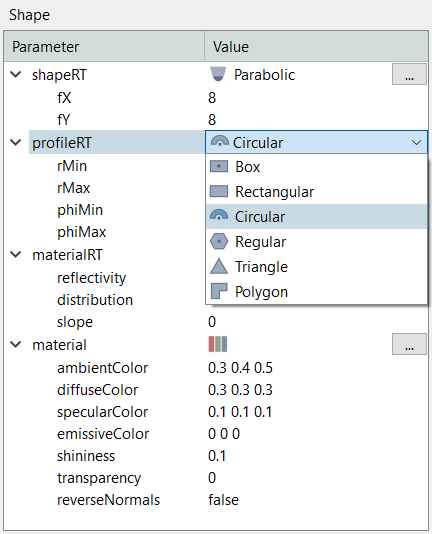The width and height of the screenshot is (432, 534).
Task: Click the Parameter column header
Action: (x=104, y=46)
